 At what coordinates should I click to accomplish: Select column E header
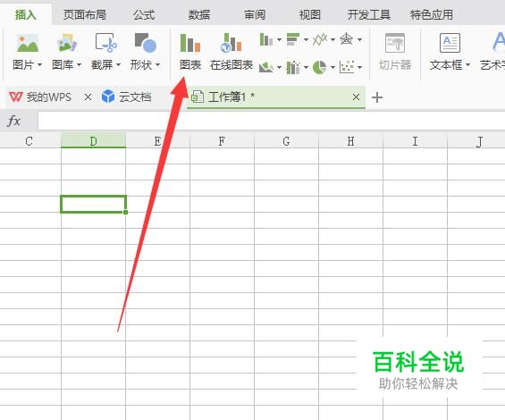click(157, 141)
